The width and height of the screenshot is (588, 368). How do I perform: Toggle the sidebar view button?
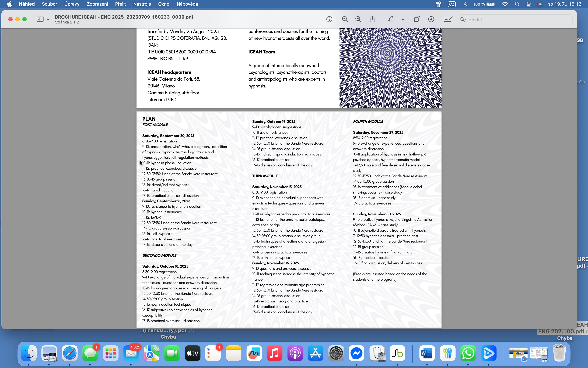40,19
